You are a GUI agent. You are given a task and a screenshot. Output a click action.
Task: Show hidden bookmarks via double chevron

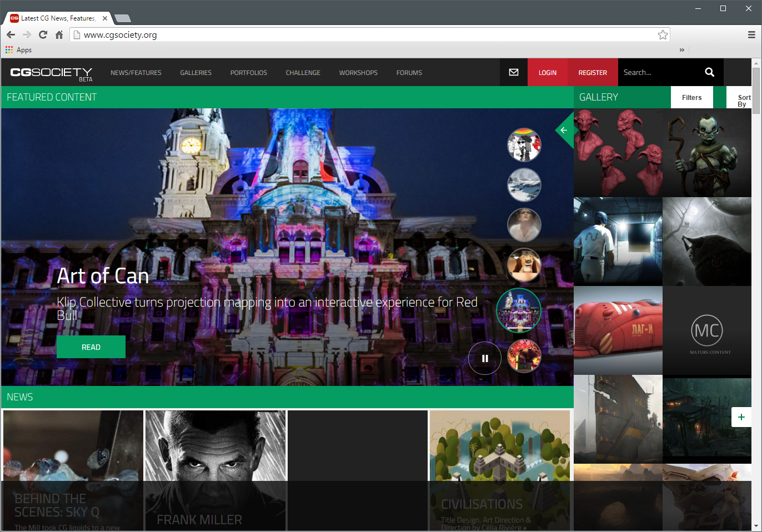coord(682,50)
